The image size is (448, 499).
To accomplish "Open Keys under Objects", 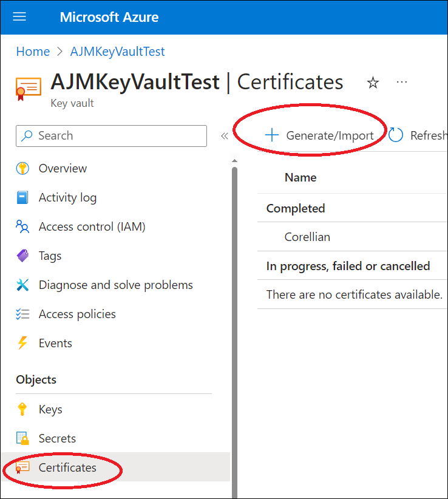I will coord(50,409).
